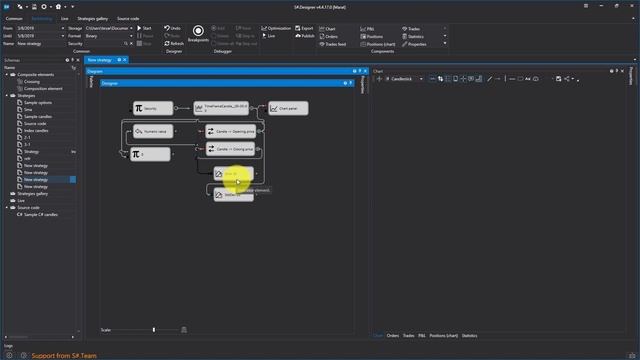640x360 pixels.
Task: Open the Format Binary dropdown
Action: point(131,36)
